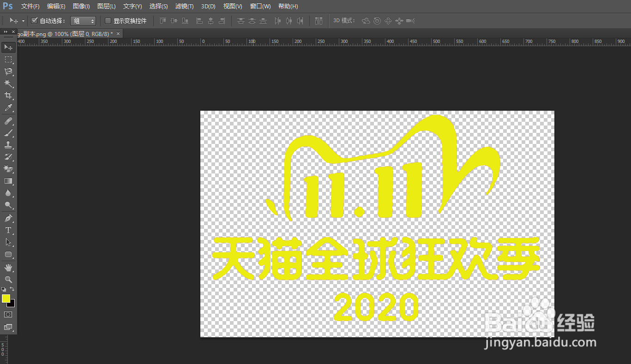
Task: Select the Gradient tool
Action: pos(8,181)
